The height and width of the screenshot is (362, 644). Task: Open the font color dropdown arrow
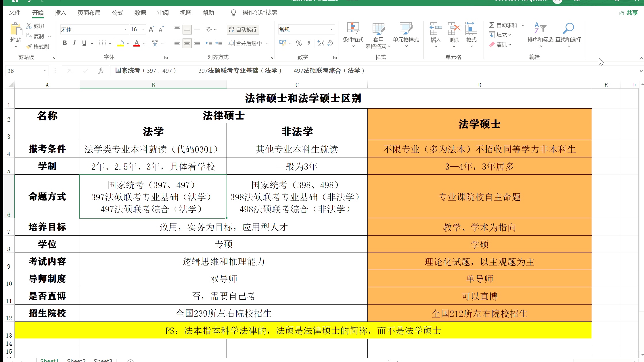(144, 43)
